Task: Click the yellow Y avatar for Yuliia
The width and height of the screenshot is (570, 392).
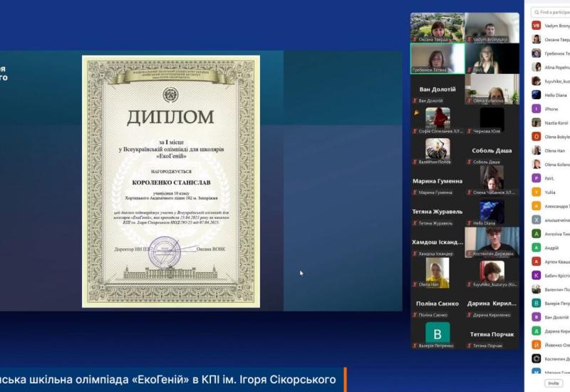Action: coord(536,192)
